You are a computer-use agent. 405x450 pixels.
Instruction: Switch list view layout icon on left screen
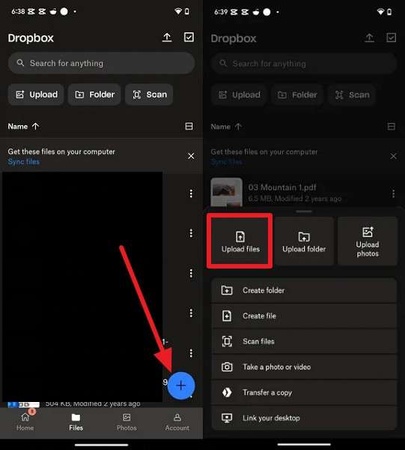(x=189, y=126)
